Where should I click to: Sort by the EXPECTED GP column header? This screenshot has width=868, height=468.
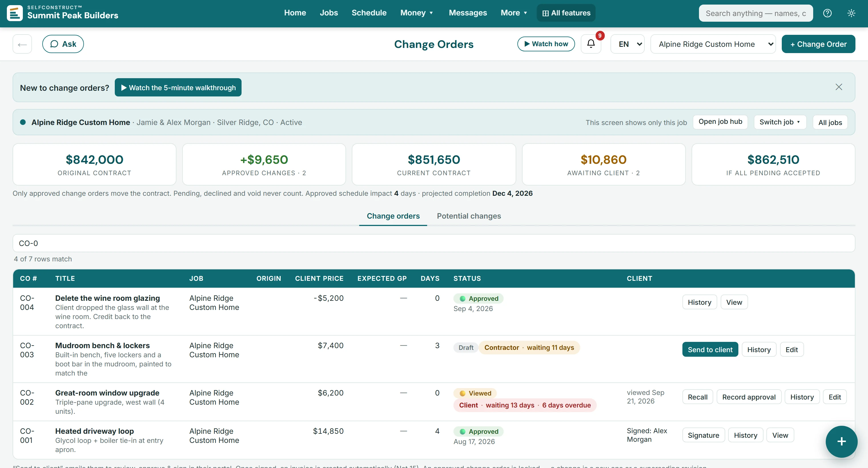[x=382, y=279]
